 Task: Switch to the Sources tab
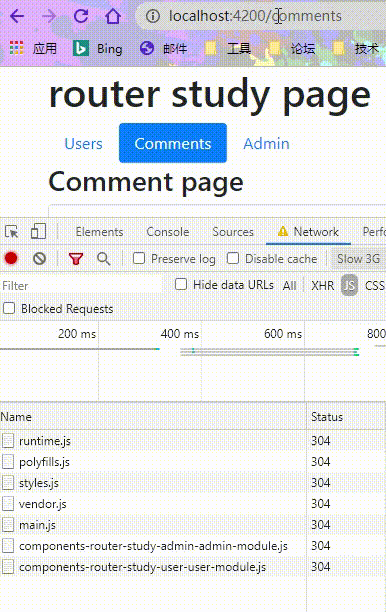coord(233,232)
